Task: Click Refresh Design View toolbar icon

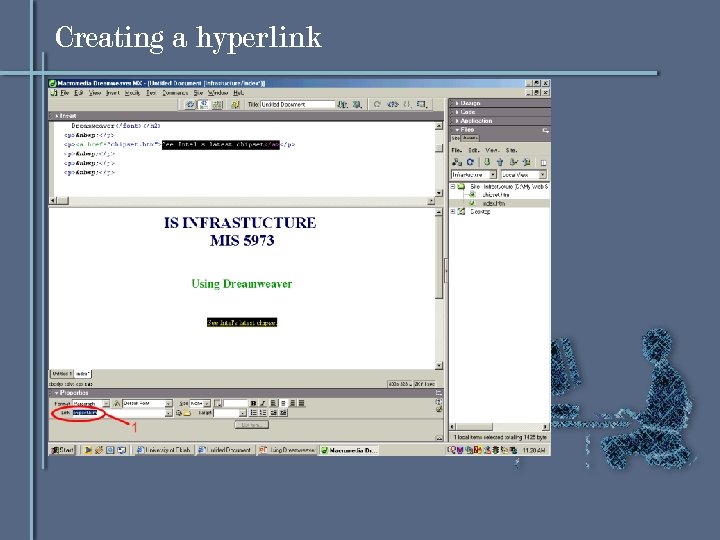Action: (377, 105)
